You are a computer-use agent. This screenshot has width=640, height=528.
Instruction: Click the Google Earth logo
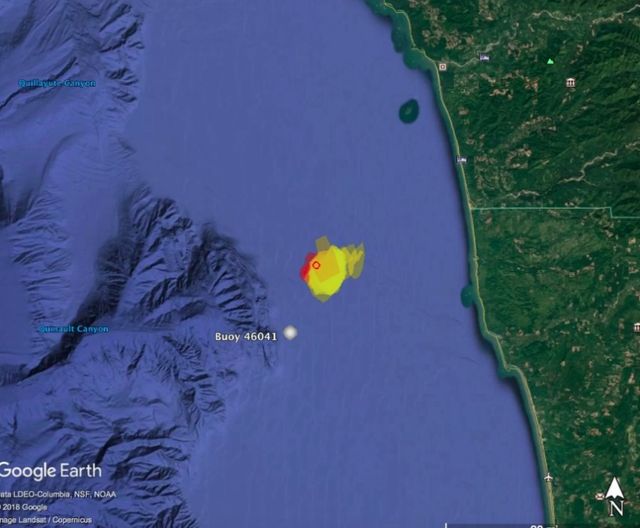pyautogui.click(x=51, y=470)
